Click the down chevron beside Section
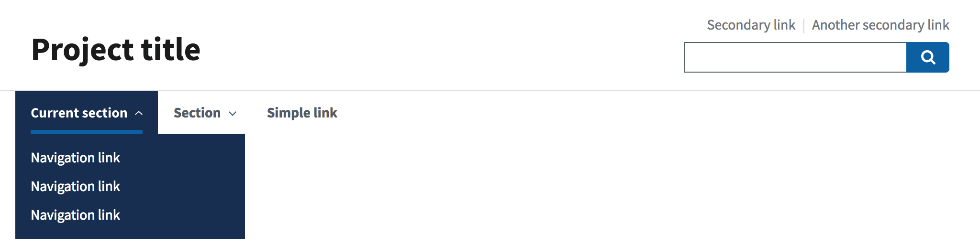The image size is (980, 245). point(233,113)
